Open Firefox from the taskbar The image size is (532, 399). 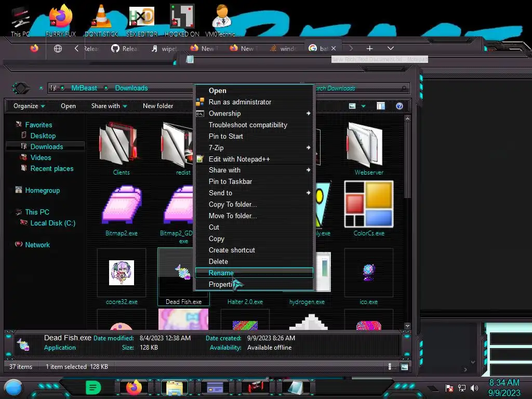(134, 388)
